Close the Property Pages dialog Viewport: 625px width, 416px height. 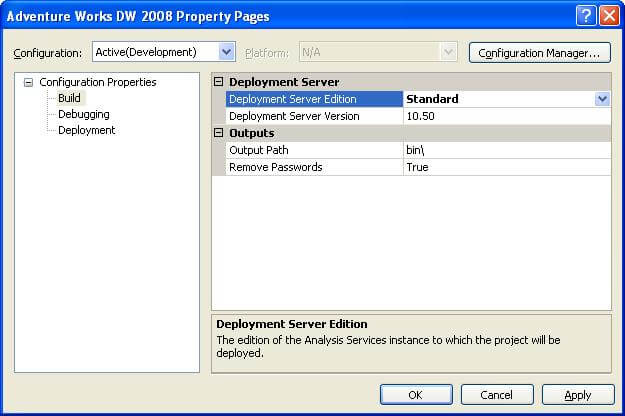coord(609,16)
